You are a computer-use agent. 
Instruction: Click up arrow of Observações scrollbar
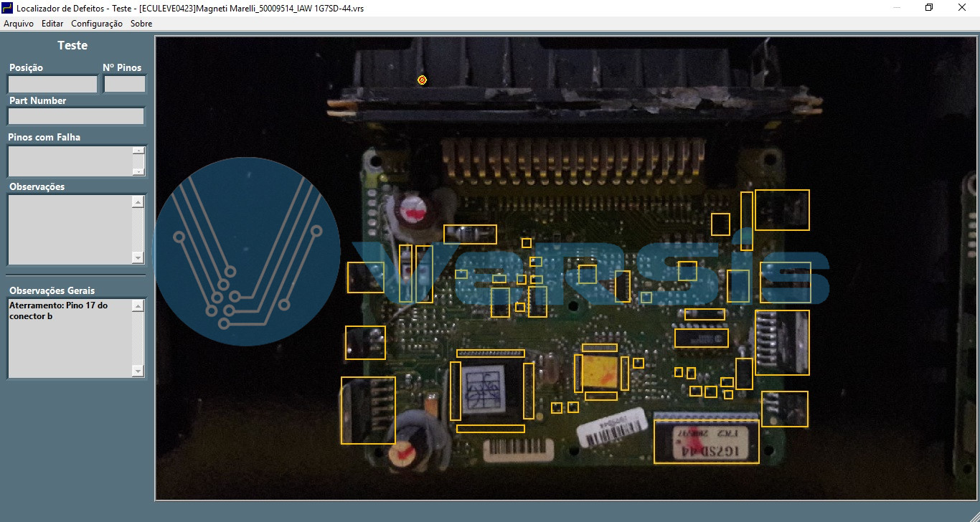point(138,201)
